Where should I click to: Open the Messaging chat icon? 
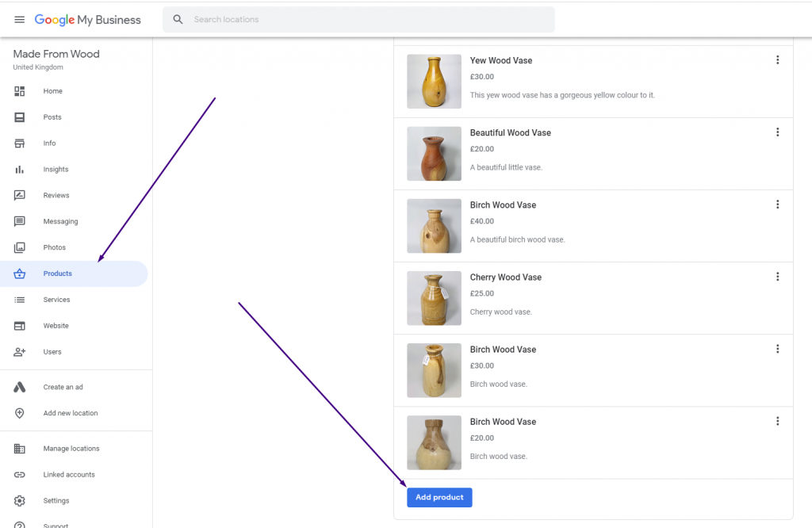coord(20,221)
